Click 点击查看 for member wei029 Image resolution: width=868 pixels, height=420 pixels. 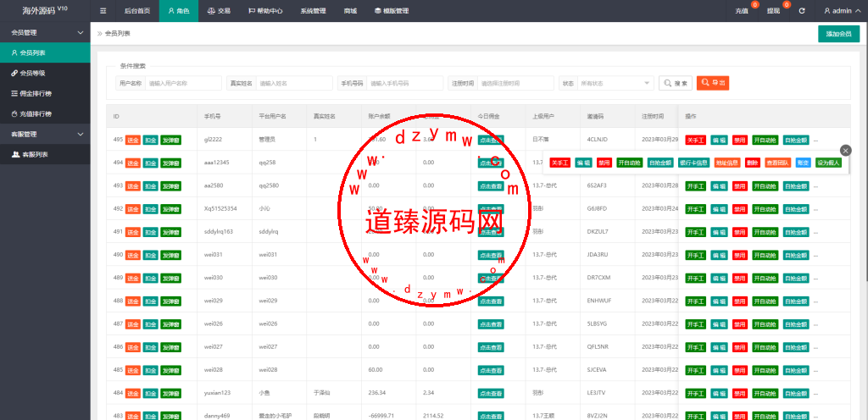pos(491,301)
